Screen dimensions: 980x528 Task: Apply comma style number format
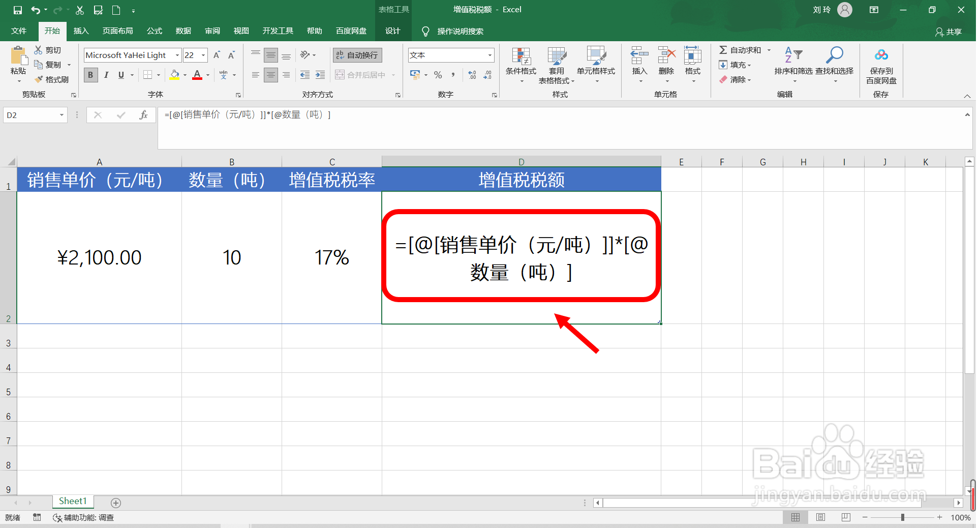pyautogui.click(x=453, y=75)
